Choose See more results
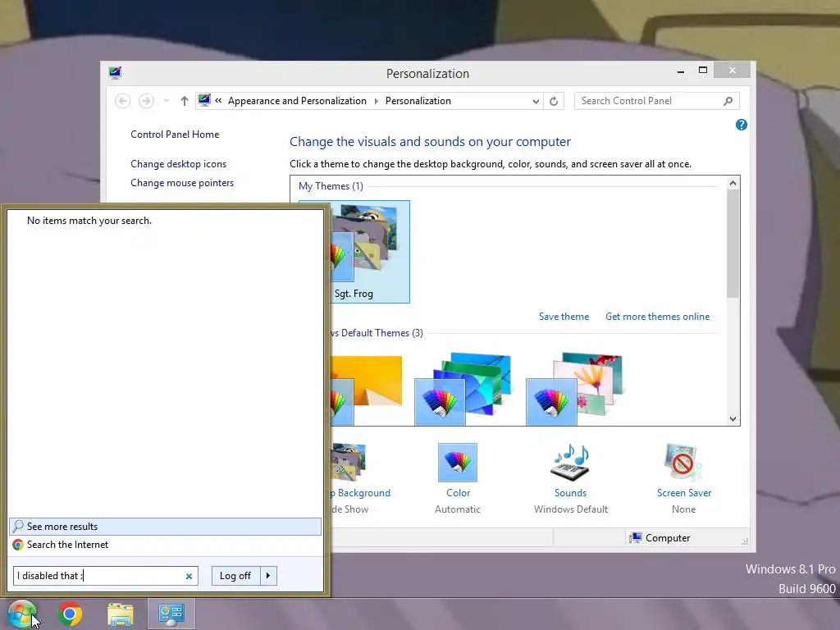Viewport: 840px width, 630px height. (x=165, y=527)
